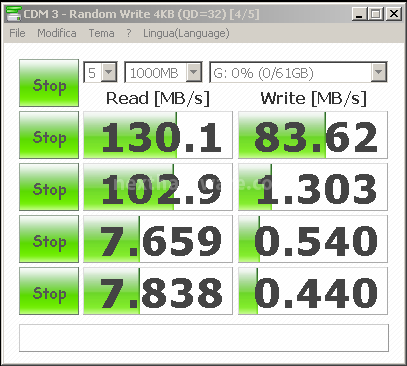Maximize the CDM 3 window

point(376,14)
